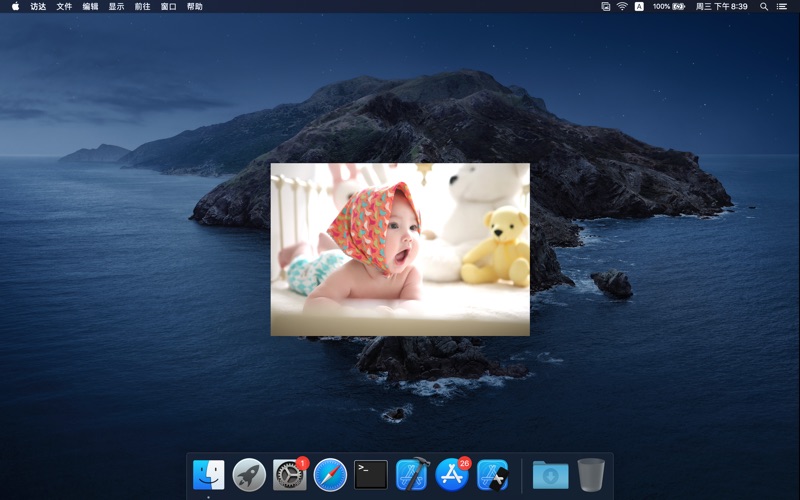Screen dimensions: 800x500
Task: Open the 编辑 menu
Action: tap(90, 7)
